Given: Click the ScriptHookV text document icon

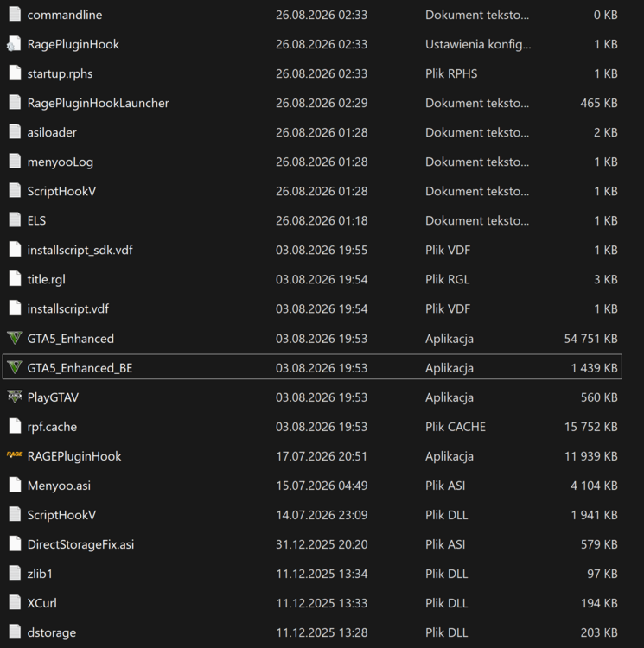Looking at the screenshot, I should pos(15,191).
